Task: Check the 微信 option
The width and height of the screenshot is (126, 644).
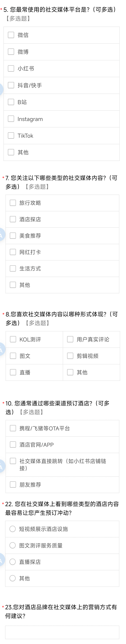Action: (11, 35)
